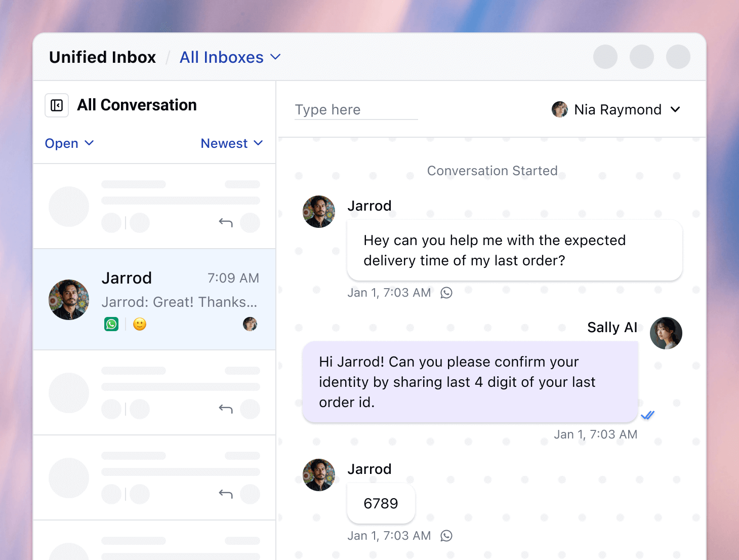Click the blue double-check delivery receipt icon

[647, 415]
